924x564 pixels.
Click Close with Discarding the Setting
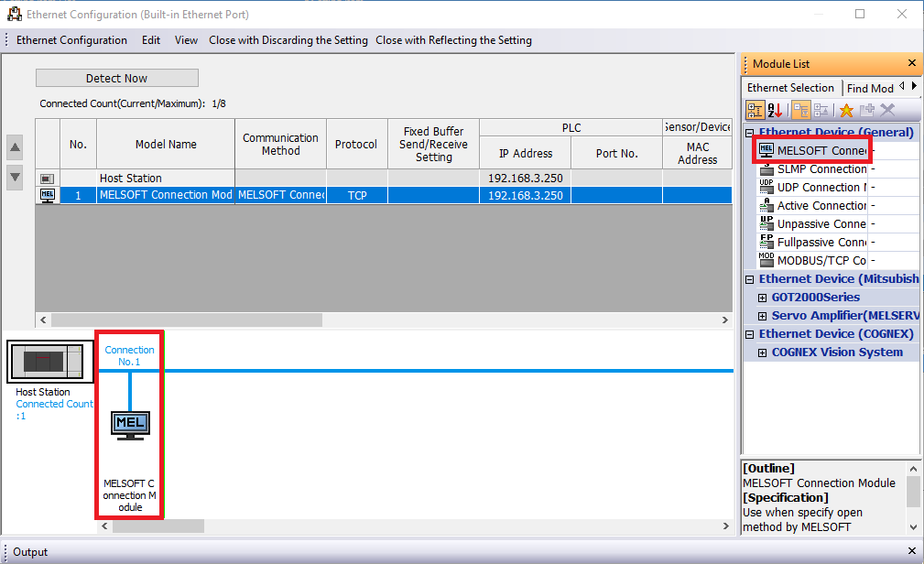tap(288, 40)
